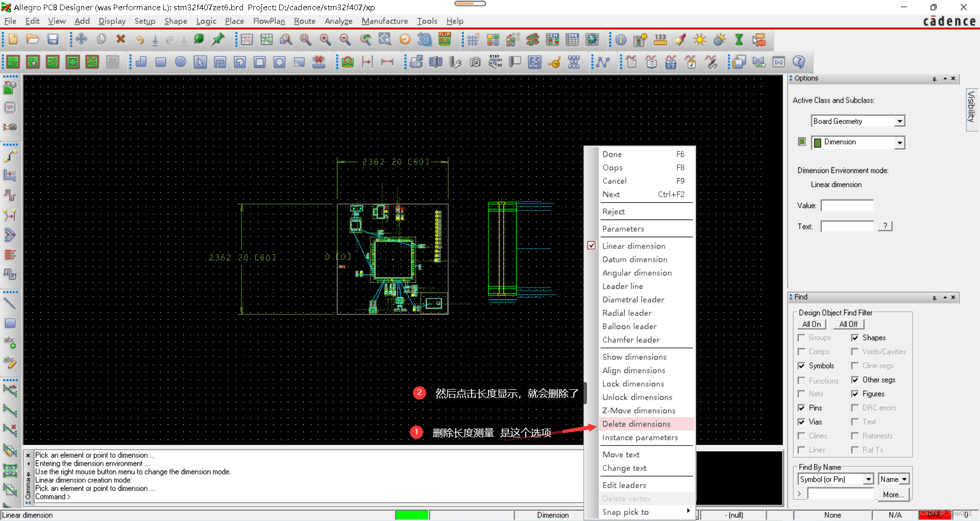This screenshot has height=521, width=980.
Task: Click the Help question mark icon
Action: click(x=798, y=62)
